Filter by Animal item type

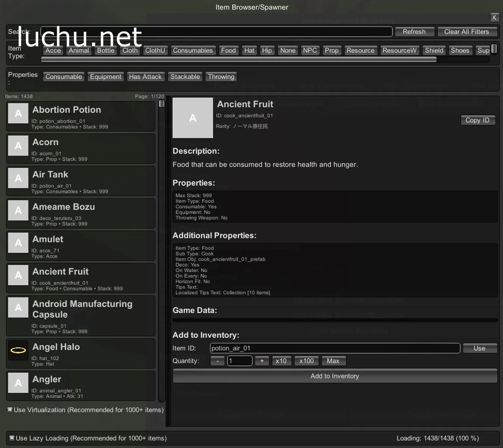(x=79, y=50)
